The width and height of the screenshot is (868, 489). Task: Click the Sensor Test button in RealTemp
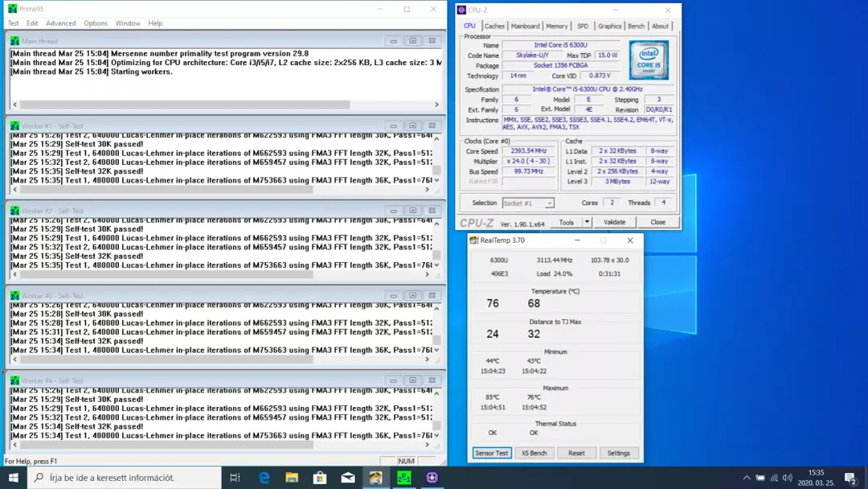(492, 453)
